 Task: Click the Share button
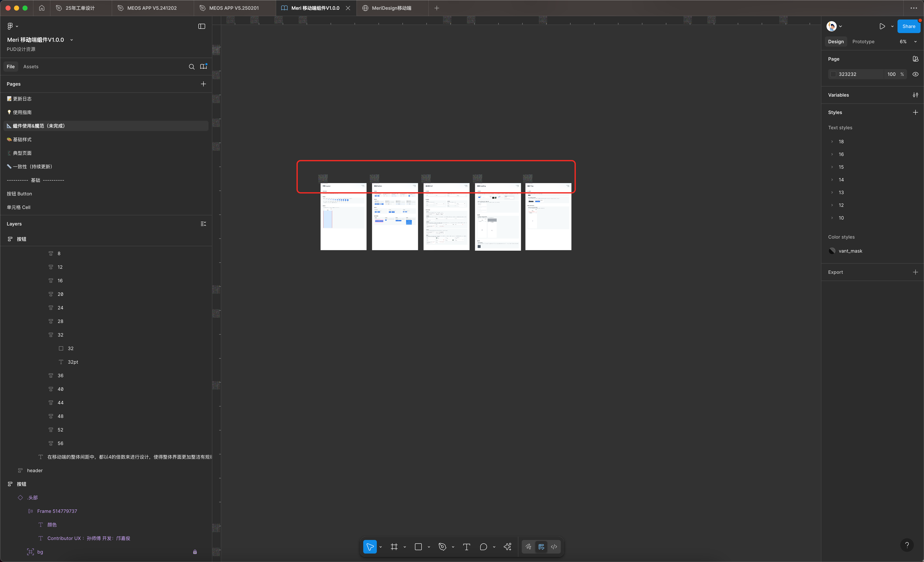click(x=908, y=26)
